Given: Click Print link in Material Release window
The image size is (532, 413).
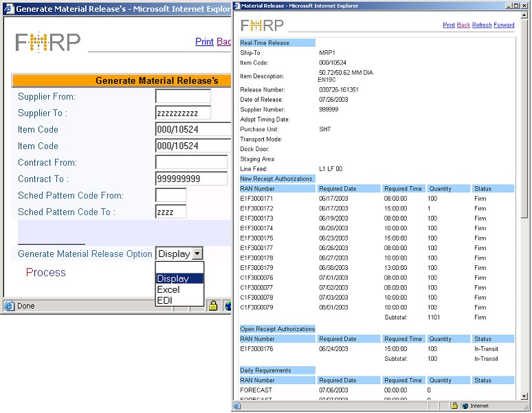Looking at the screenshot, I should 449,25.
